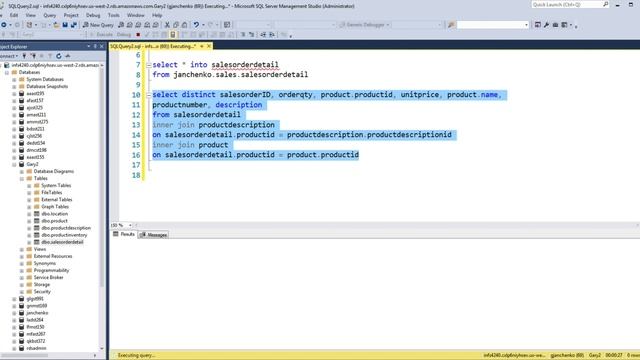Click the navigate back circular arrow icon

(4, 25)
